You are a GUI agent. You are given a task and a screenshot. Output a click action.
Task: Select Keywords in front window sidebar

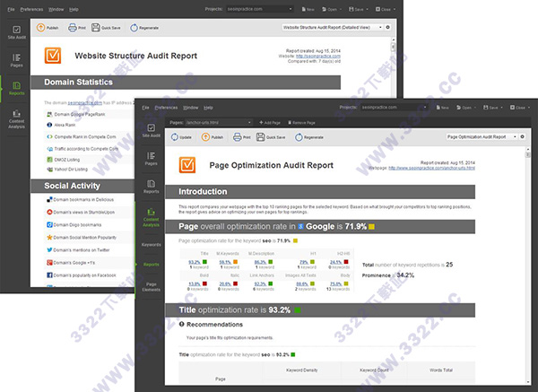151,244
